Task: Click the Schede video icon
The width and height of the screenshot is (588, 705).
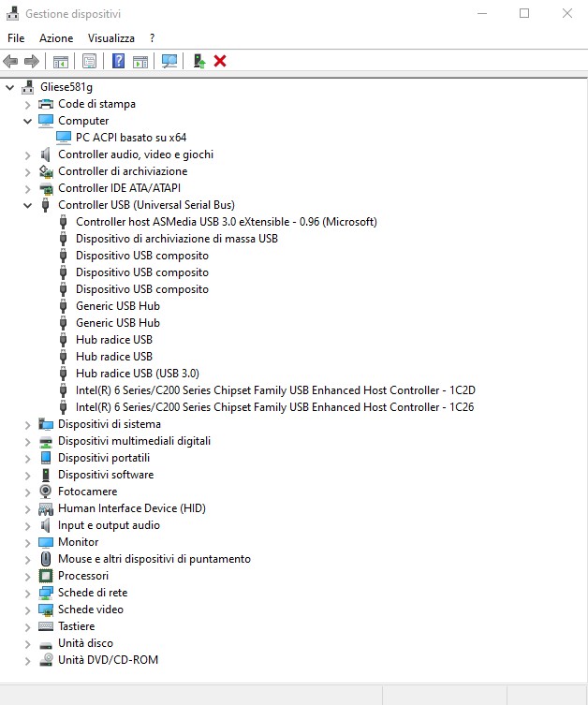Action: coord(46,610)
